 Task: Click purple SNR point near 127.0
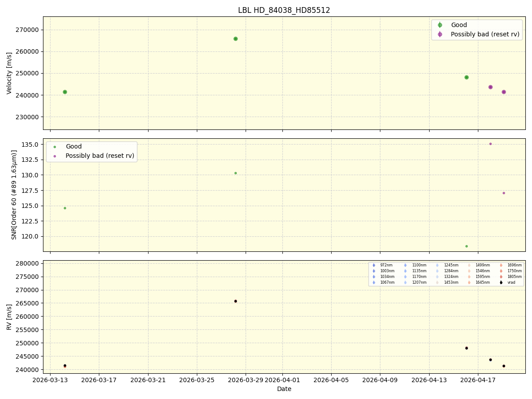point(504,193)
